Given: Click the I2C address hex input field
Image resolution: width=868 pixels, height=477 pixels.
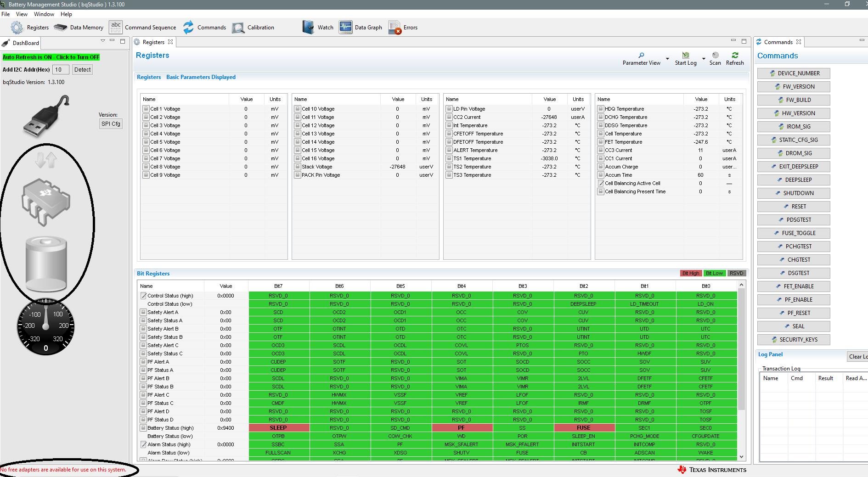Looking at the screenshot, I should click(x=60, y=70).
